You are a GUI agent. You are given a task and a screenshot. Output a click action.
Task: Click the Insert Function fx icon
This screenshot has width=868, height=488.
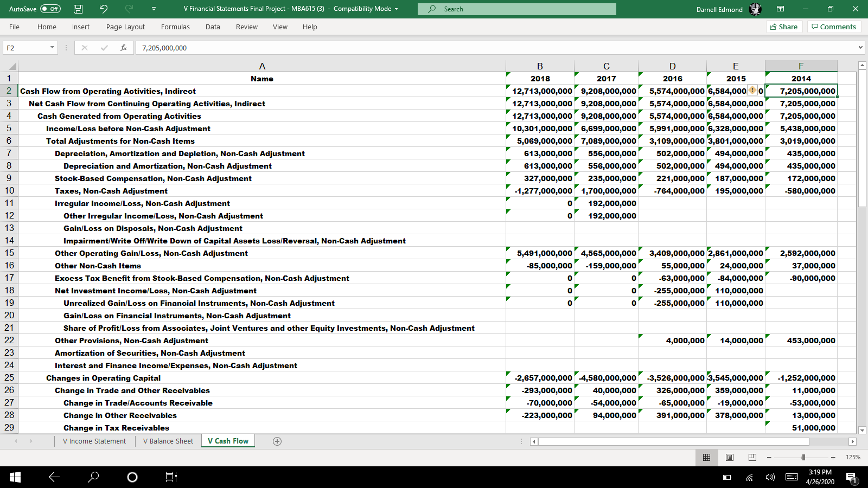click(124, 48)
